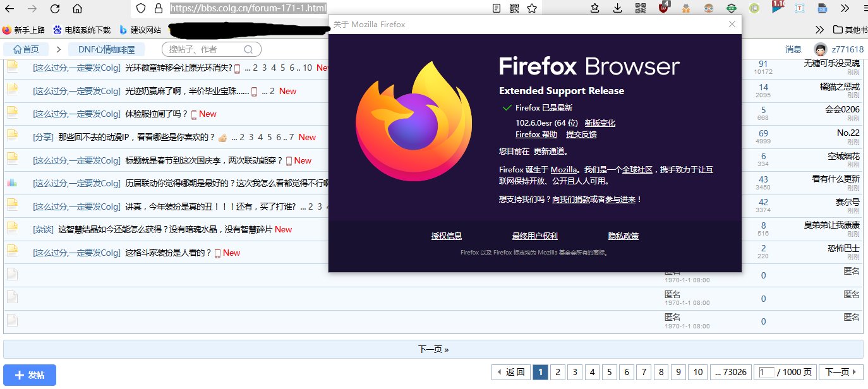Image resolution: width=868 pixels, height=389 pixels.
Task: Bookmark this page with the star icon
Action: [532, 8]
